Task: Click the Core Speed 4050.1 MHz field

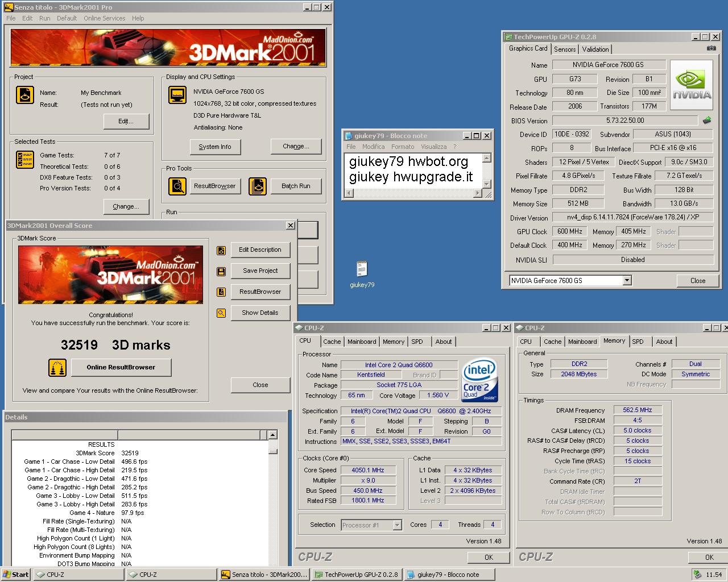Action: [367, 470]
